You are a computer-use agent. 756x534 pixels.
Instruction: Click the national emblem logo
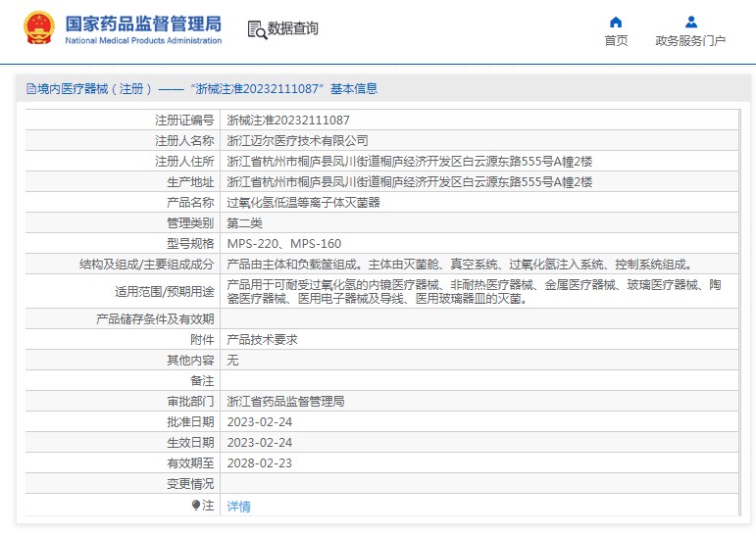39,28
